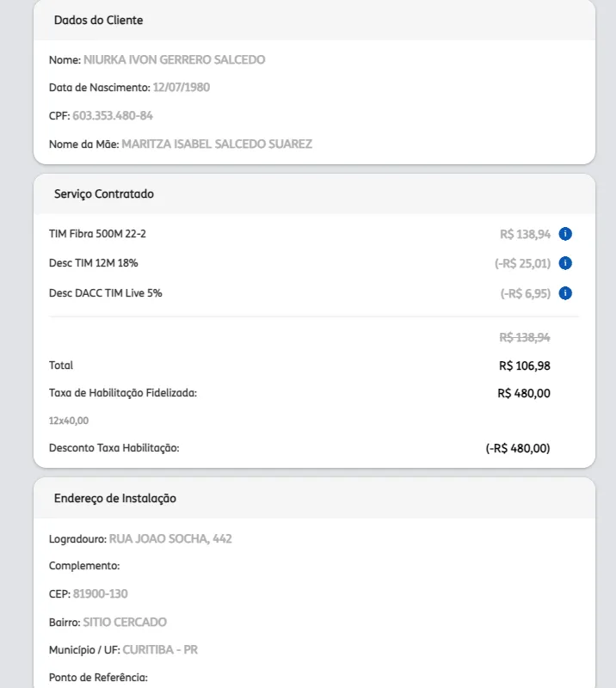Click info icon for TIM Fibra 500M plan
Screen dimensions: 616x688
565,234
